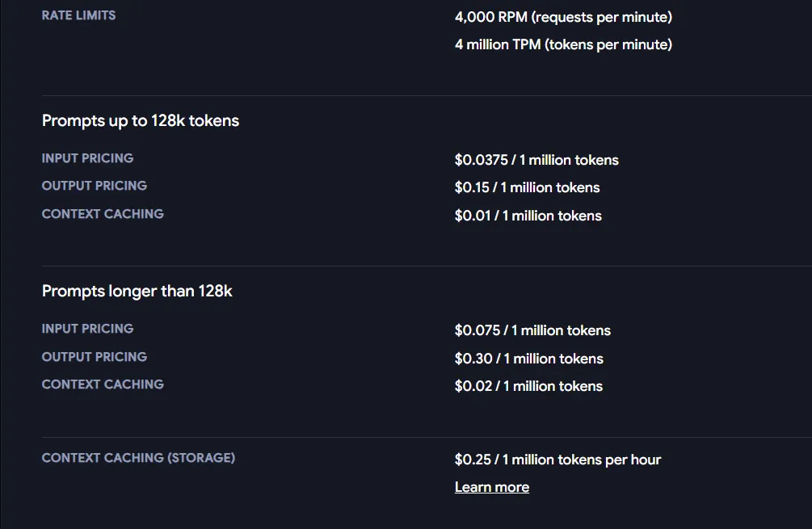
Task: Click the 4 million TPM text
Action: coord(563,44)
